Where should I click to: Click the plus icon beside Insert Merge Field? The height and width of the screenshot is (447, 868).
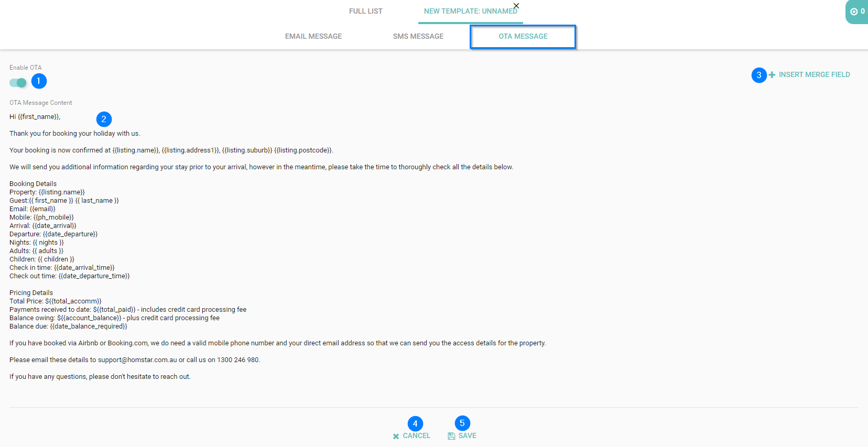[772, 75]
